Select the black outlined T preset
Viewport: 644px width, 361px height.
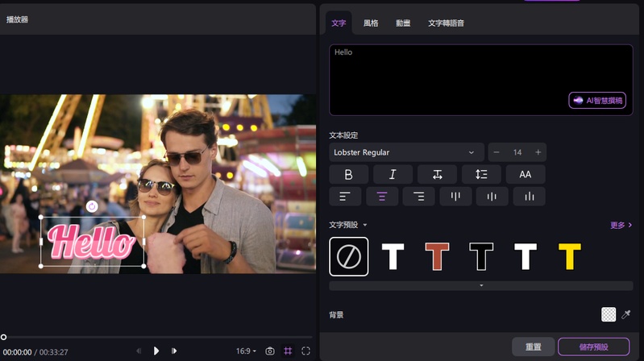481,257
